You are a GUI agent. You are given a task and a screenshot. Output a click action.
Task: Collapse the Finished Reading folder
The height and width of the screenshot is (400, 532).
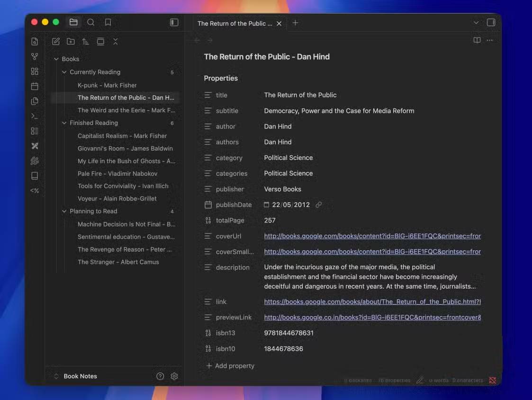tap(64, 123)
